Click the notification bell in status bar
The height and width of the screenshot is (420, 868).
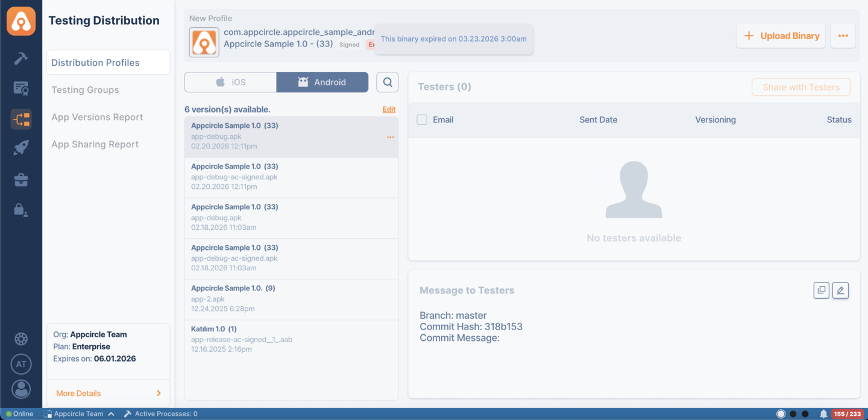(x=823, y=413)
